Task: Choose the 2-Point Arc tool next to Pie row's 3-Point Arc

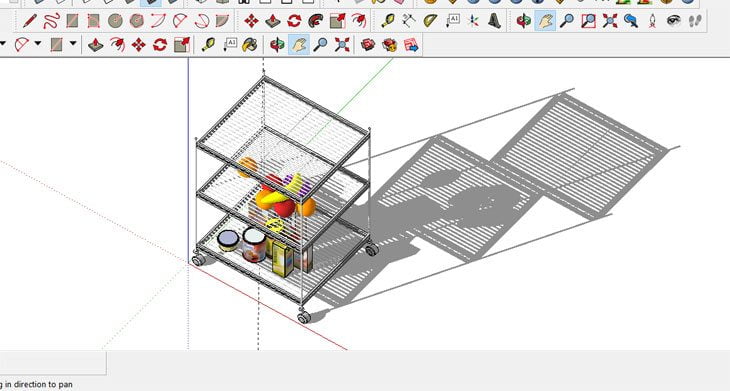Action: coord(180,21)
